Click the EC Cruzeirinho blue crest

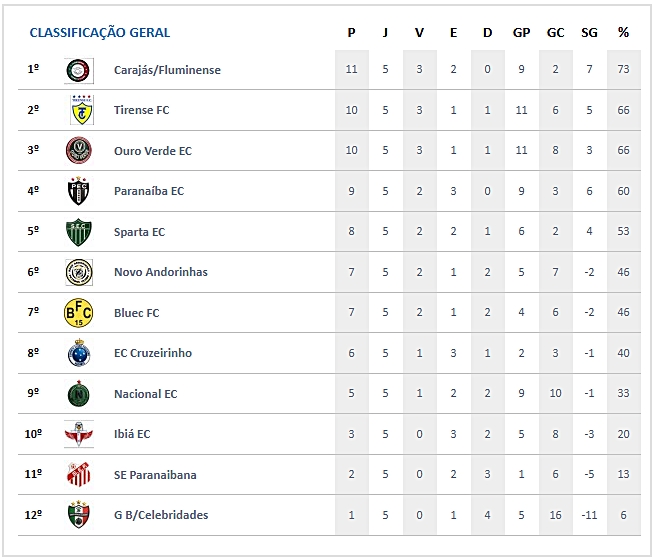(79, 353)
